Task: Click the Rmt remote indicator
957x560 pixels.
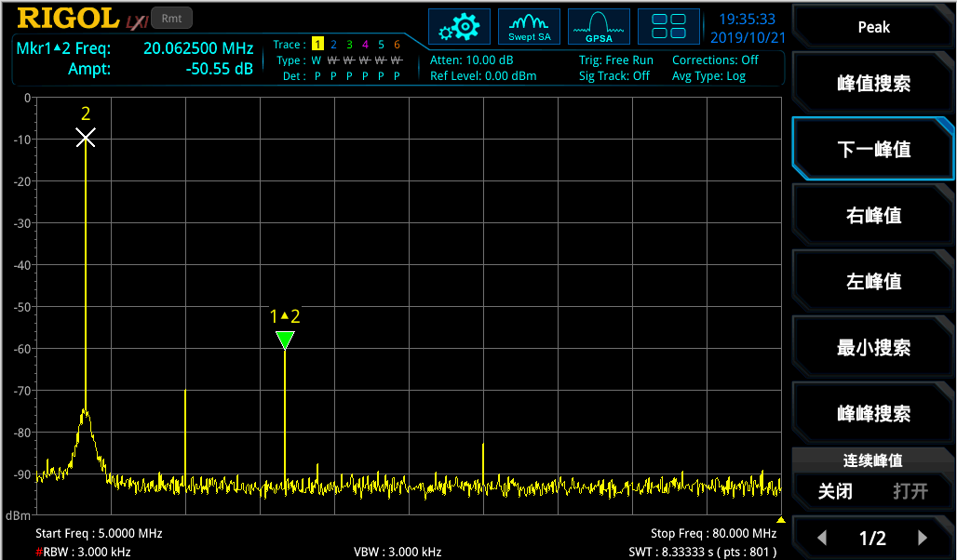Action: click(x=170, y=18)
